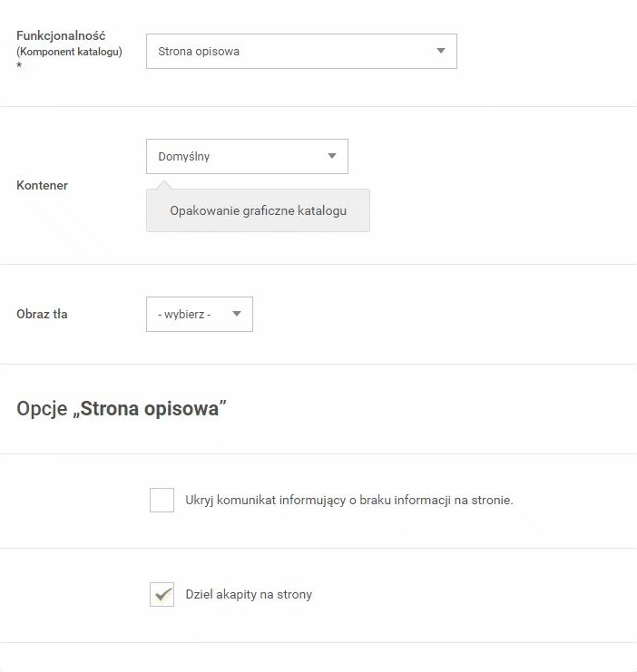This screenshot has width=637, height=672.
Task: Expand the Obraz tła wybierz dropdown
Action: (x=200, y=314)
